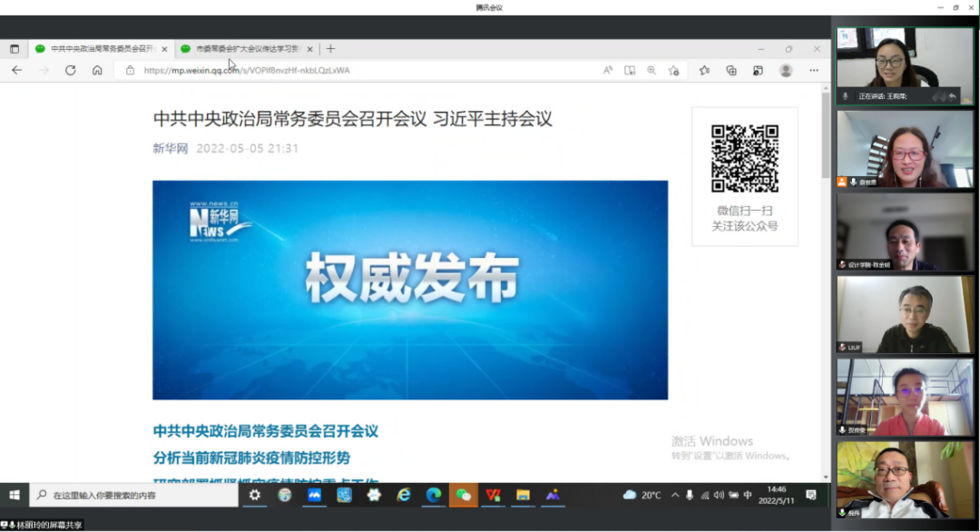Open the Tencent Meeting taskbar icon
Viewport: 980px width, 532px height.
click(314, 495)
